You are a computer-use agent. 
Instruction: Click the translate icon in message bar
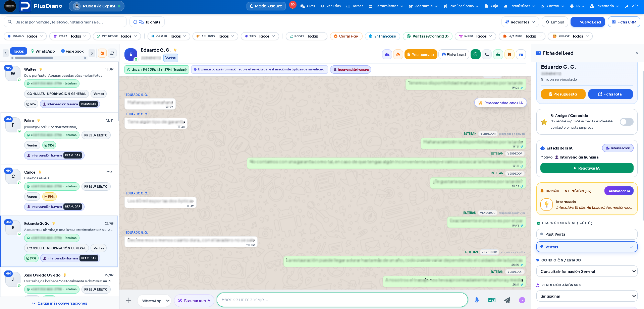click(492, 300)
